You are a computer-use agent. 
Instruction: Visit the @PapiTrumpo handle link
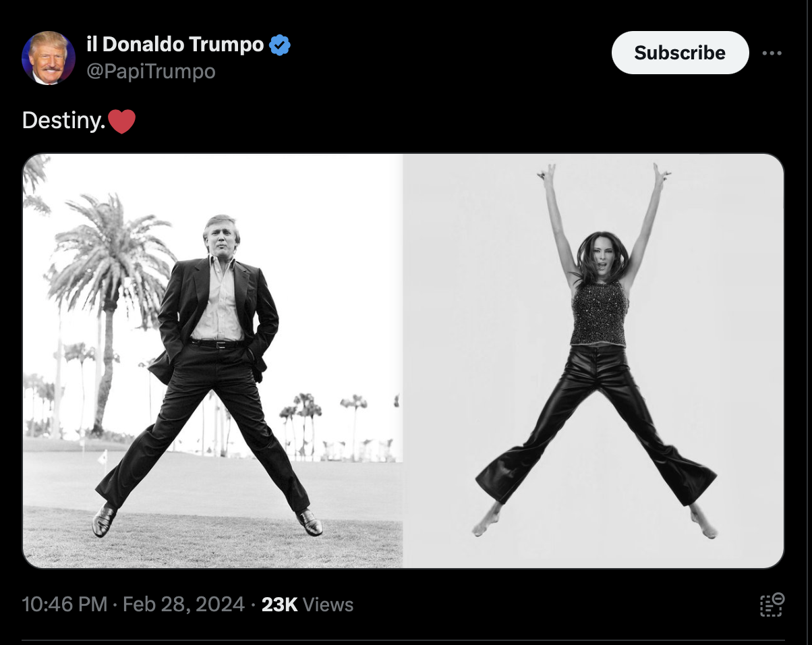pos(151,72)
